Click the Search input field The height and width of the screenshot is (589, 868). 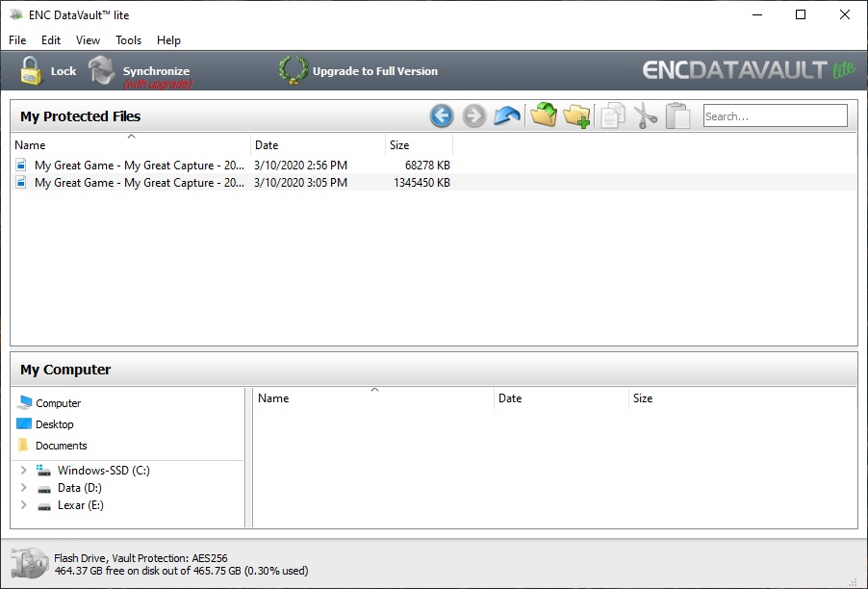(x=775, y=115)
